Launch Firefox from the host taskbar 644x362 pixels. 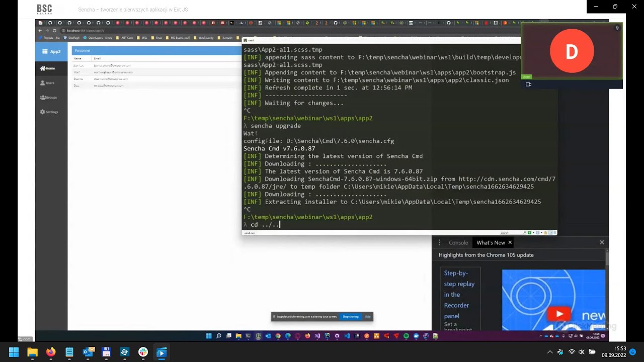coord(51,352)
